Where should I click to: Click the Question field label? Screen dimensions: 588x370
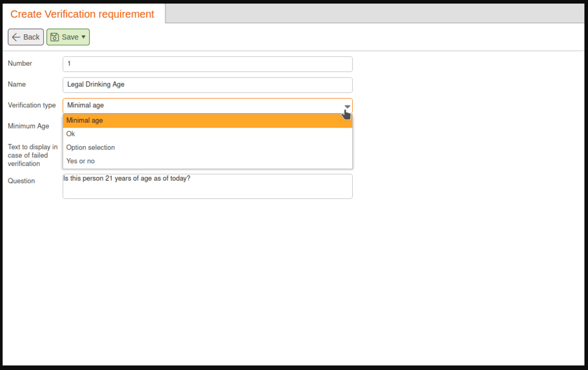21,181
